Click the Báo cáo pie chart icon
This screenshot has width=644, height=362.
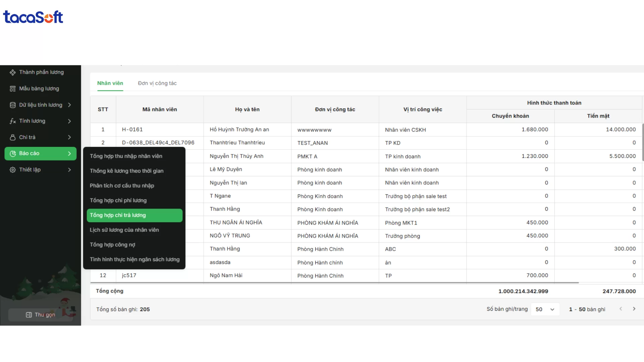click(x=13, y=154)
